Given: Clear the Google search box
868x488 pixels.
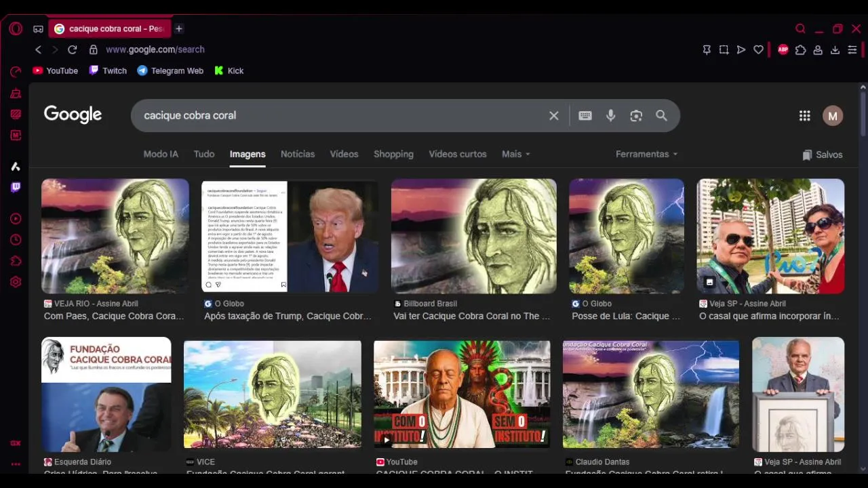Looking at the screenshot, I should click(554, 116).
